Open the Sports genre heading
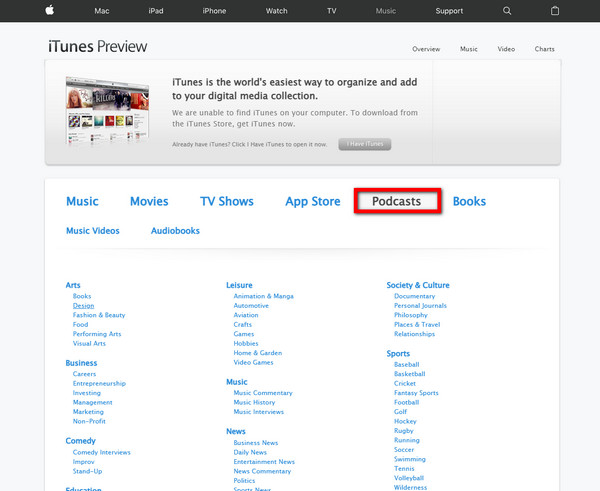The width and height of the screenshot is (600, 491). click(x=398, y=354)
